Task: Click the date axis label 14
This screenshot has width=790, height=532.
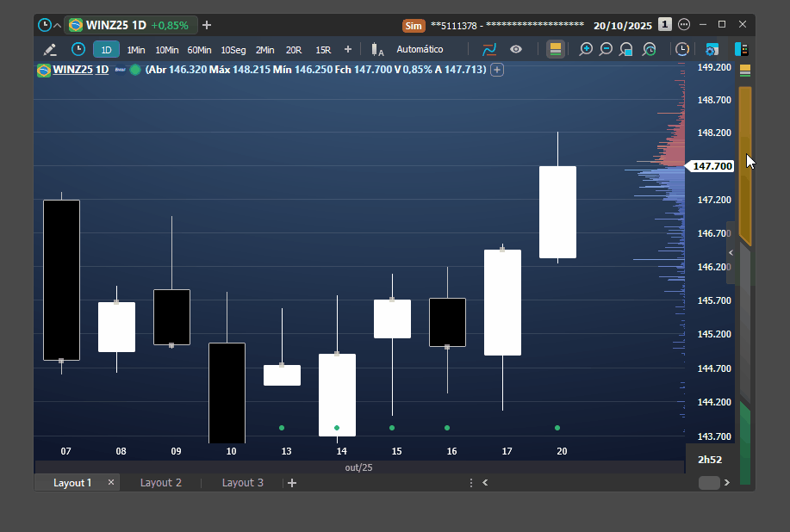Action: click(342, 451)
